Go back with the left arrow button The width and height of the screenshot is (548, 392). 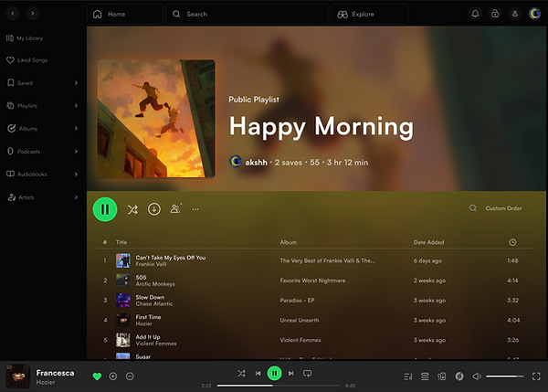(13, 14)
